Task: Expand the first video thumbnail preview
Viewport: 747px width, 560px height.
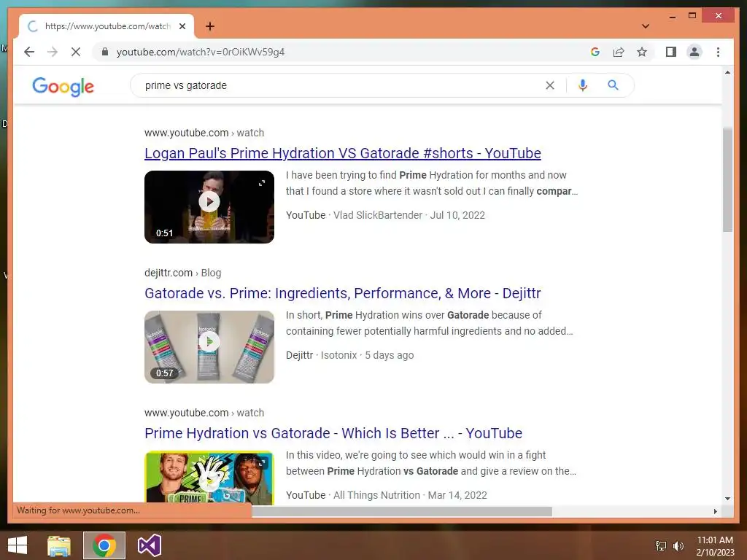Action: 262,183
